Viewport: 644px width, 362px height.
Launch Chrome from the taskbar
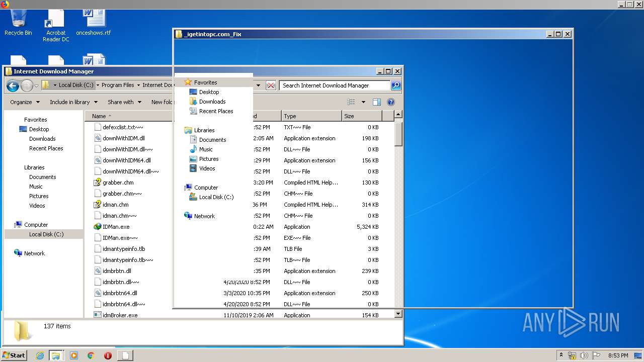(91, 355)
